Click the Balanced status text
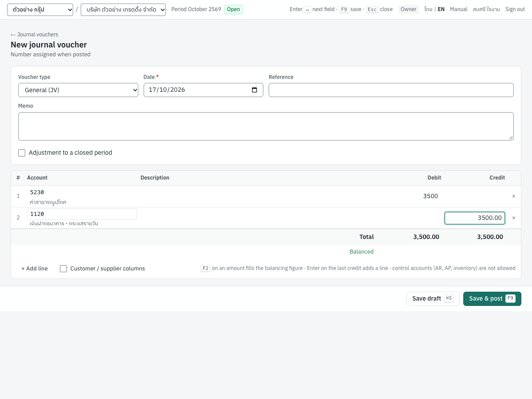This screenshot has width=532, height=399. [x=361, y=252]
